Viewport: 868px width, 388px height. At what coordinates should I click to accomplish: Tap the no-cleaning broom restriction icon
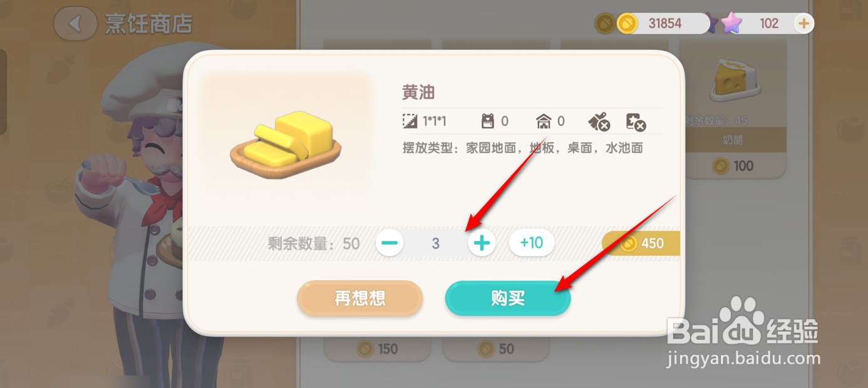click(599, 121)
